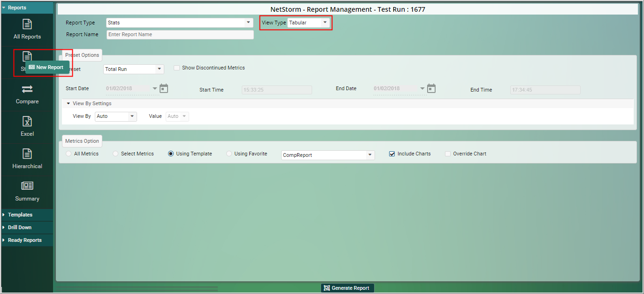Click the Start Time field
The image size is (644, 294).
277,90
